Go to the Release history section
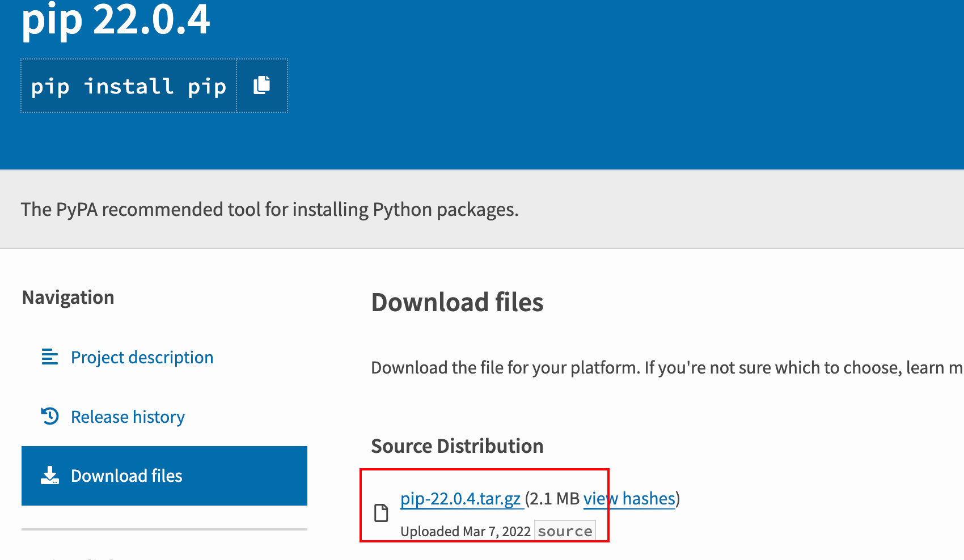Screen dimensions: 964x560 pyautogui.click(x=128, y=417)
